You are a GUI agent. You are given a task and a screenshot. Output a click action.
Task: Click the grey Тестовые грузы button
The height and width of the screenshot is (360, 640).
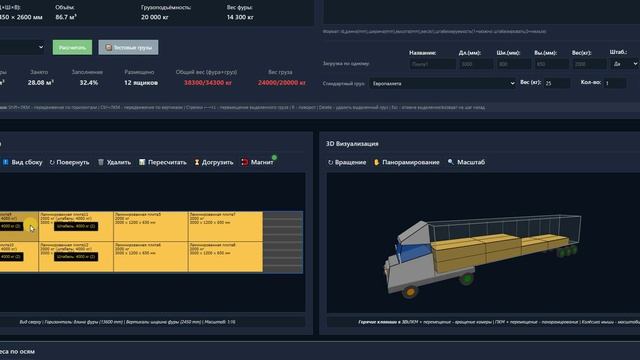pos(128,47)
